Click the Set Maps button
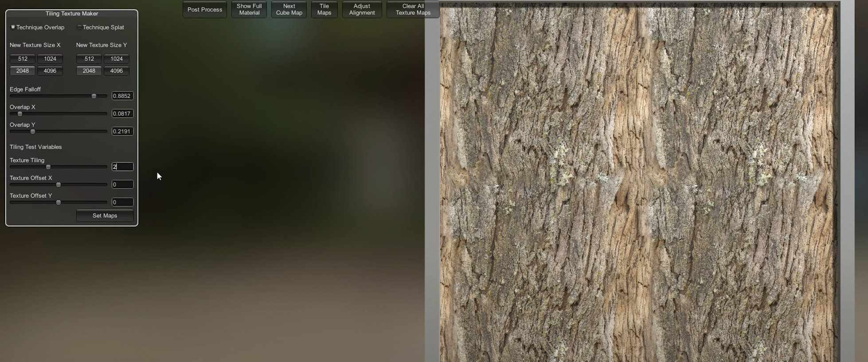 (x=105, y=215)
